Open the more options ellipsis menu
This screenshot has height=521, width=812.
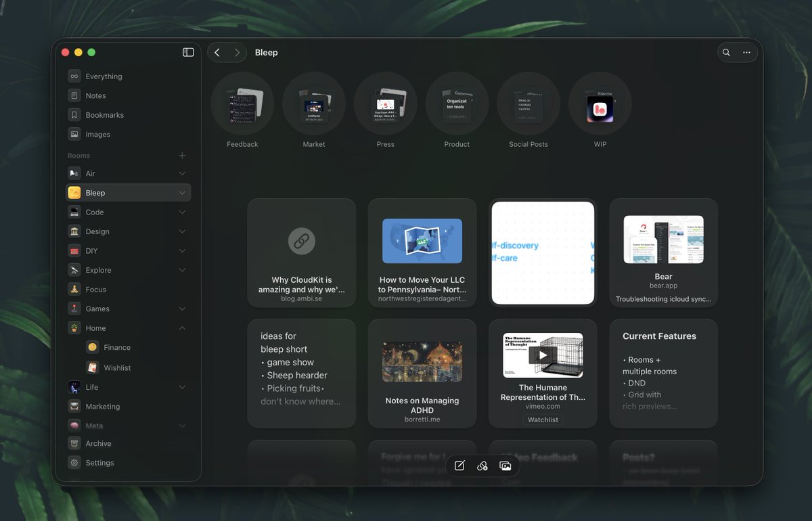click(746, 52)
